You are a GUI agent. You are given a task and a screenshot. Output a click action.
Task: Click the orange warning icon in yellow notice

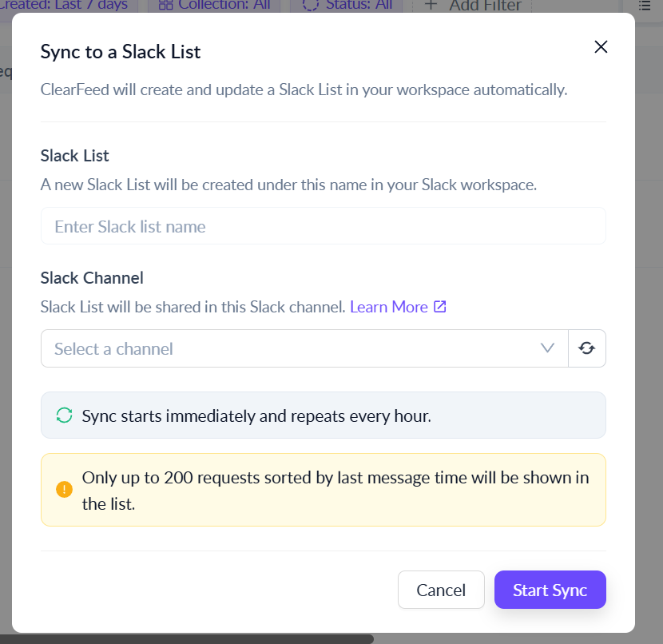coord(64,489)
